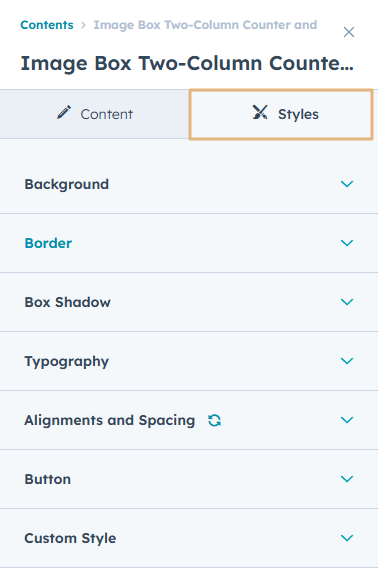Viewport: 378px width, 568px height.
Task: Select the Styles tab
Action: 281,114
